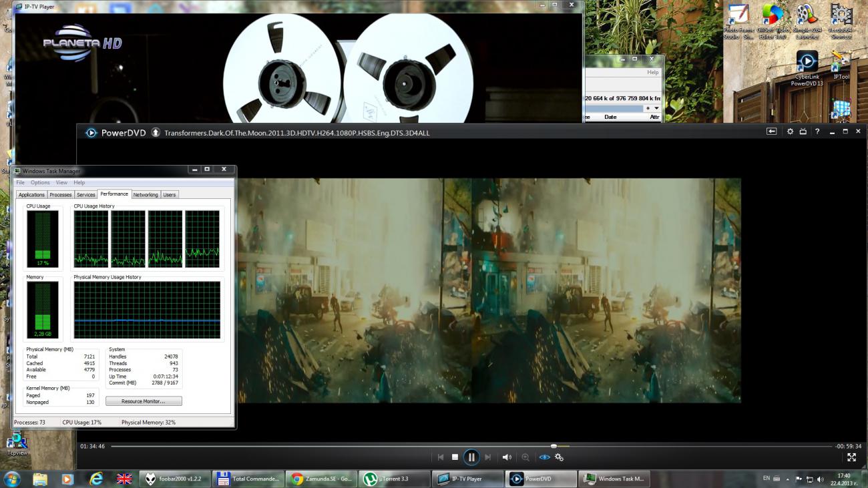
Task: Open the network tray icon
Action: (x=809, y=479)
